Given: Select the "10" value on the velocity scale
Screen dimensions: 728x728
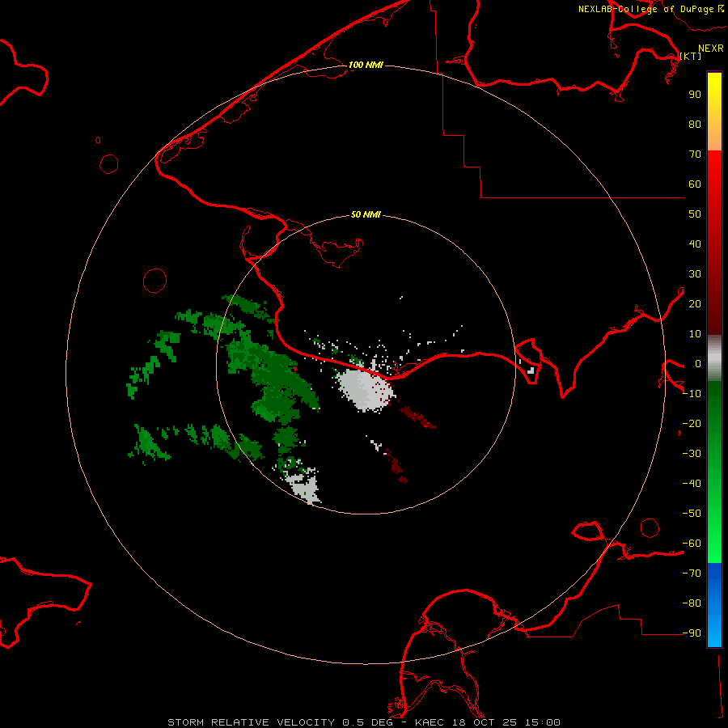Looking at the screenshot, I should [695, 334].
